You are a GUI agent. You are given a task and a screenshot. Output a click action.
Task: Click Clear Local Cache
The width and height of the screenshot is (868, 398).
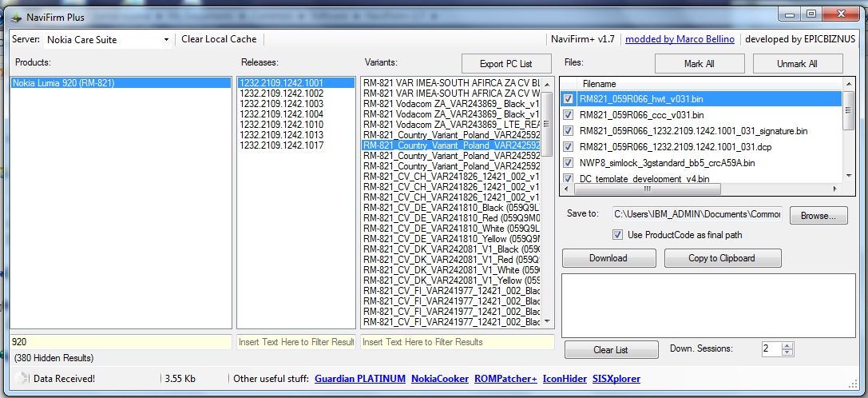point(219,39)
